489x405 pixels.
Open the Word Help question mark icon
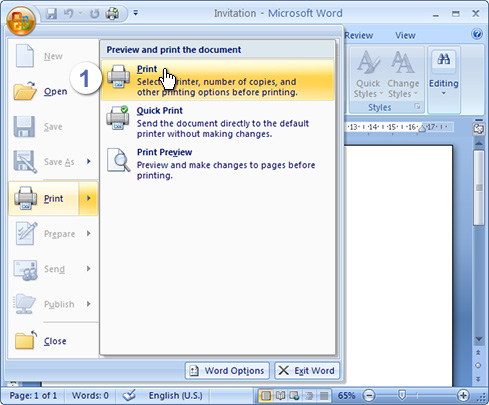pyautogui.click(x=477, y=34)
